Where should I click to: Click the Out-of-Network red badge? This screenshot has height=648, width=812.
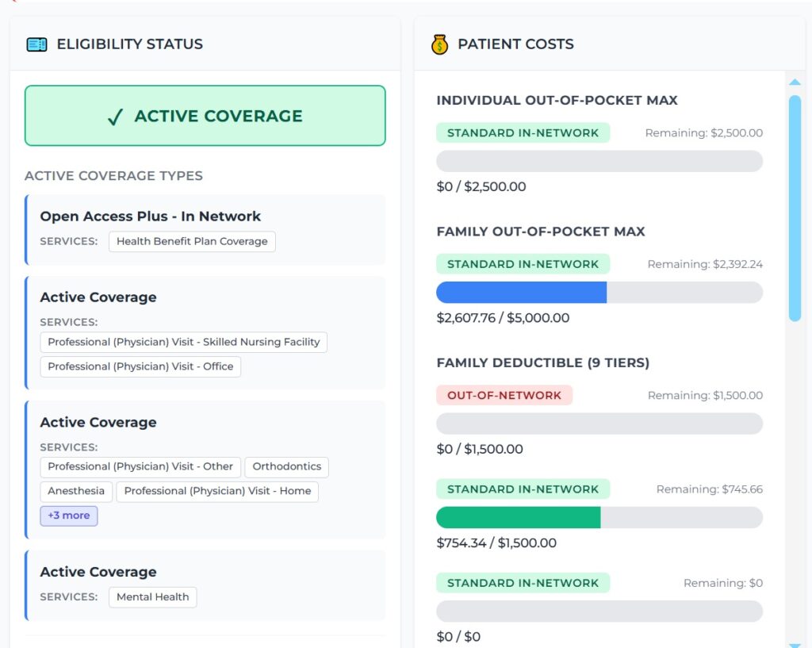504,395
